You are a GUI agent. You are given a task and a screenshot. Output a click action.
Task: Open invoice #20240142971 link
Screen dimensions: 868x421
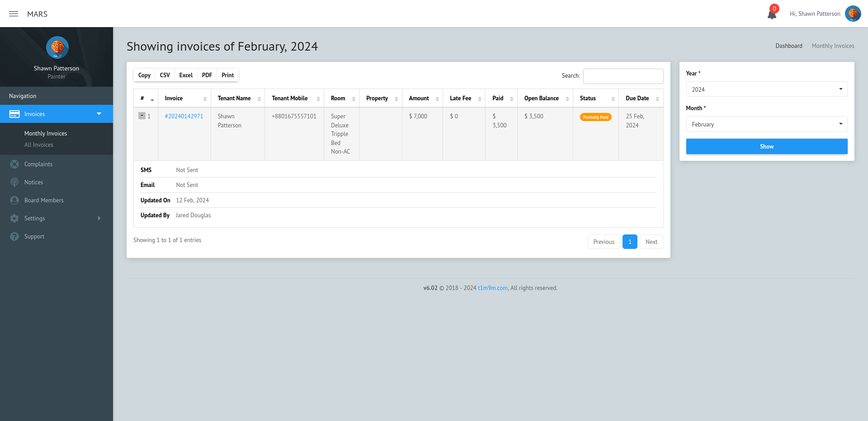(184, 117)
